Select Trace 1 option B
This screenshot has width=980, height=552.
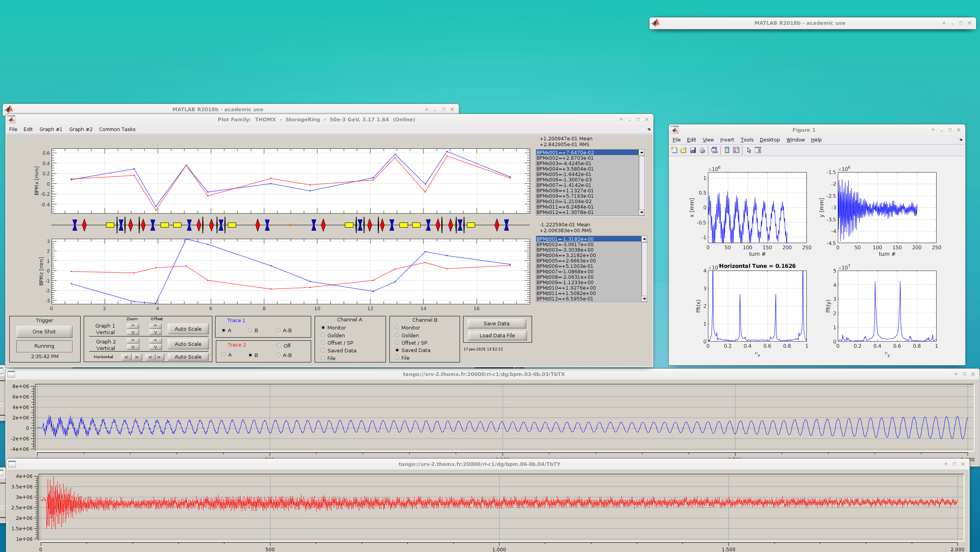(x=250, y=331)
